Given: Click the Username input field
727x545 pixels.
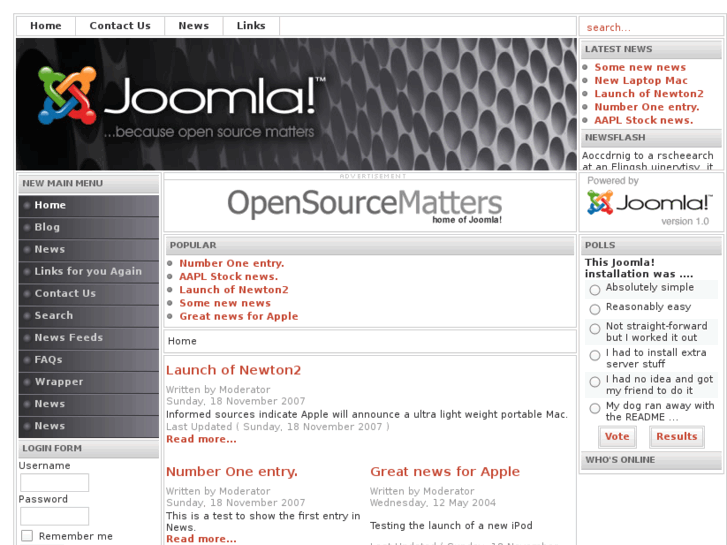Looking at the screenshot, I should coord(54,482).
